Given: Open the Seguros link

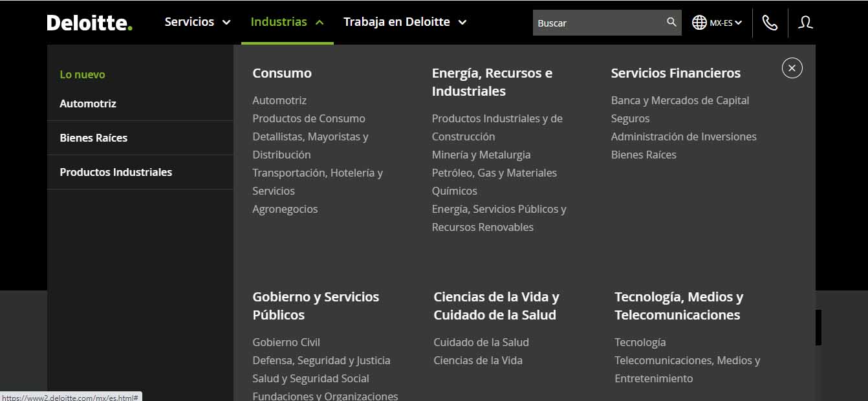Looking at the screenshot, I should [630, 118].
